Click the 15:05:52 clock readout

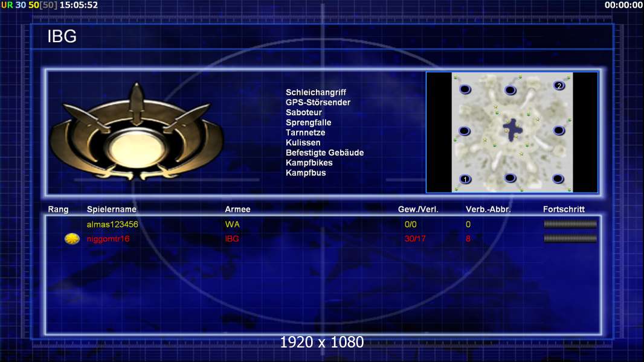pyautogui.click(x=79, y=5)
